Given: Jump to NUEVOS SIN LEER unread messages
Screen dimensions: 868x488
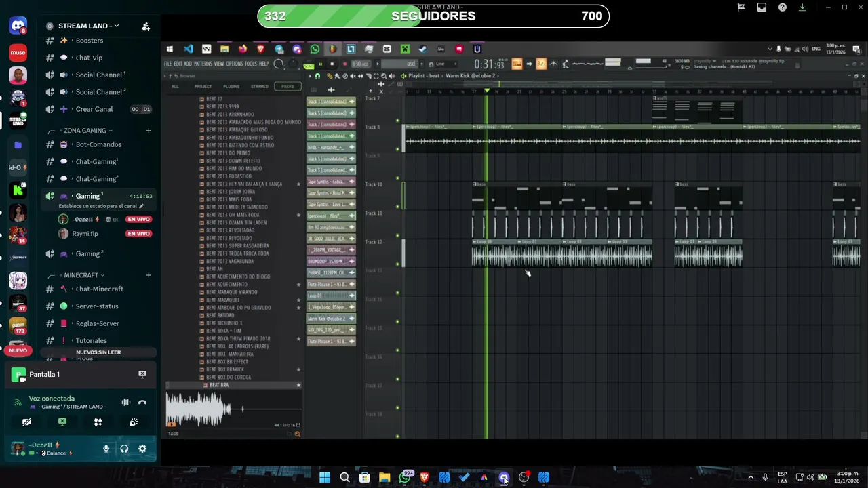Looking at the screenshot, I should coord(98,352).
